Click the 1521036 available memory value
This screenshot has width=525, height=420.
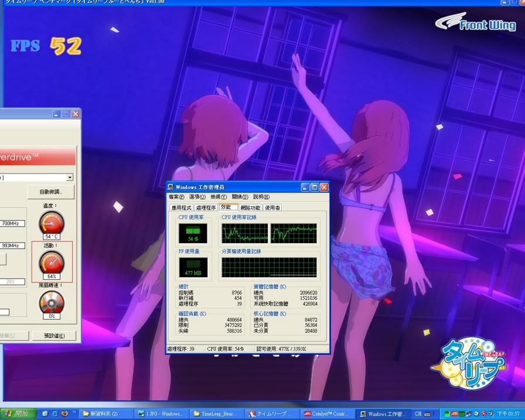coord(308,298)
